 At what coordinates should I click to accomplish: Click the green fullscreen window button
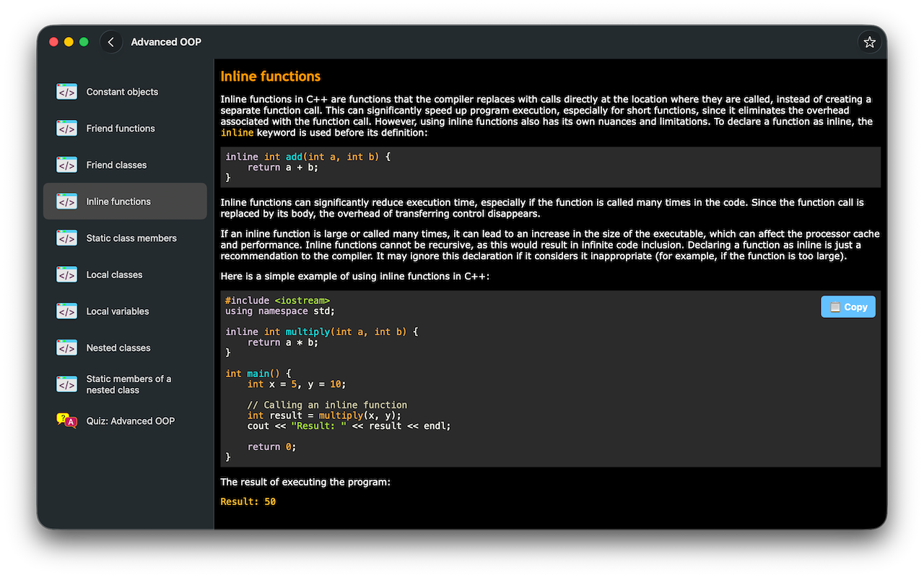84,42
